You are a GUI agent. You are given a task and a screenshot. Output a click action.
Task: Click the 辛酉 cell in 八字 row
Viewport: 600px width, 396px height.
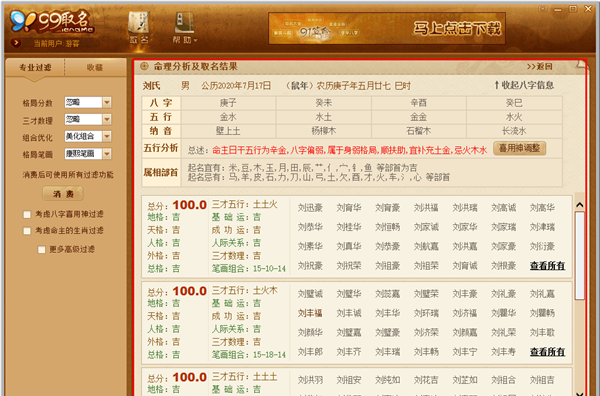[419, 103]
